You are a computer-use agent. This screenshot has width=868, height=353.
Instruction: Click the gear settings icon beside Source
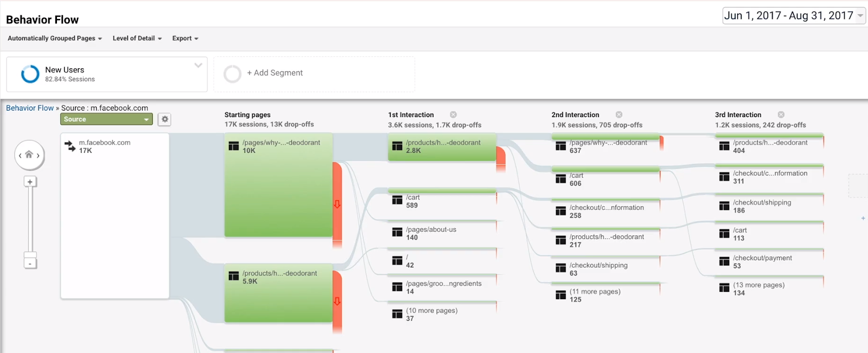pyautogui.click(x=164, y=119)
